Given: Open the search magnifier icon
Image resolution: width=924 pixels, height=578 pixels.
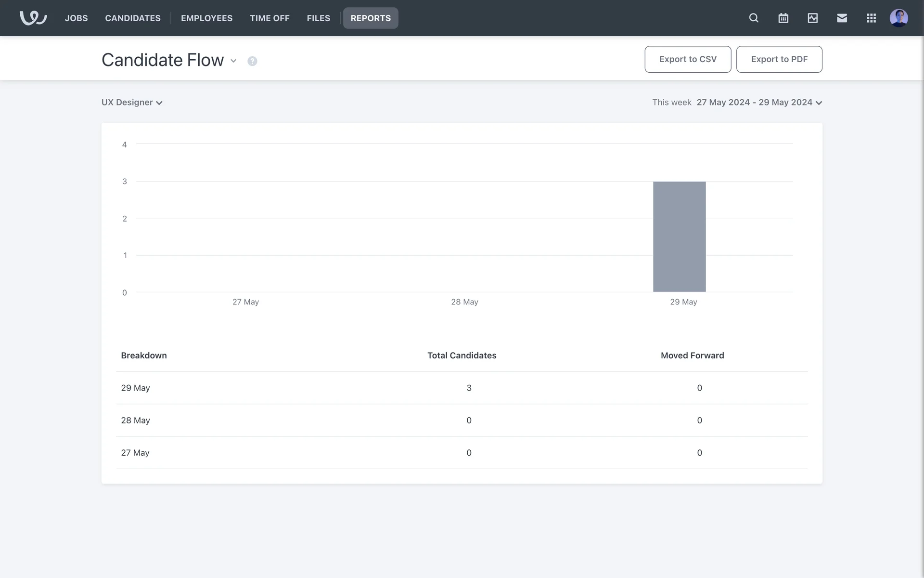Looking at the screenshot, I should coord(754,18).
